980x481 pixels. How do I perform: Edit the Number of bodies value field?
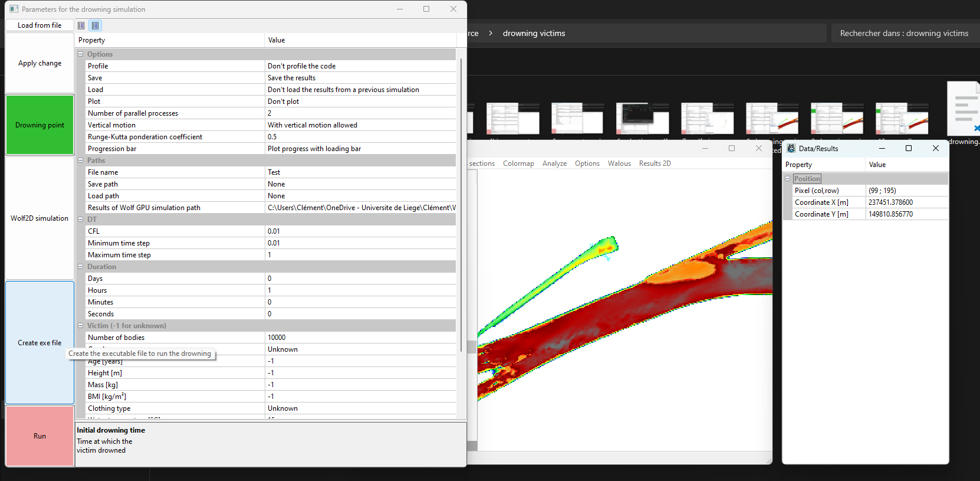coord(360,338)
